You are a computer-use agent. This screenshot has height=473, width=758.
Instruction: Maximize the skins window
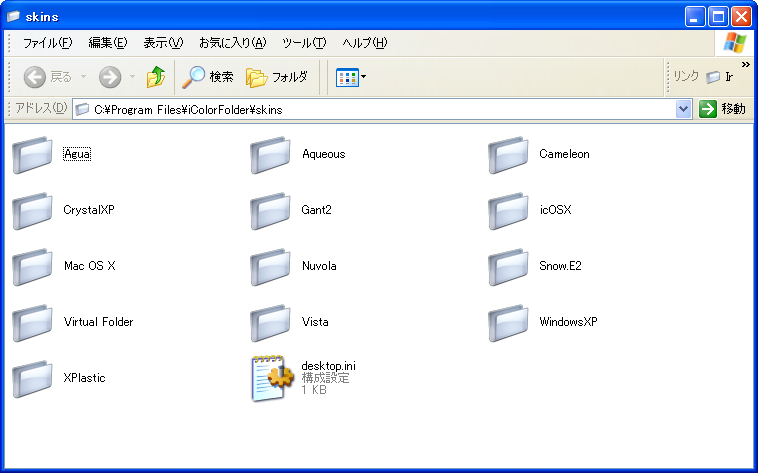pyautogui.click(x=718, y=17)
